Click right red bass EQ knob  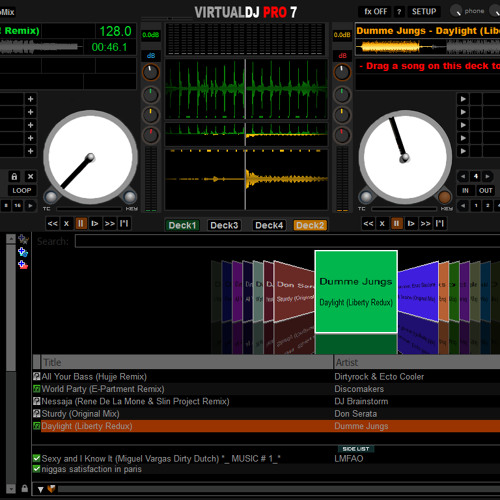click(x=342, y=135)
